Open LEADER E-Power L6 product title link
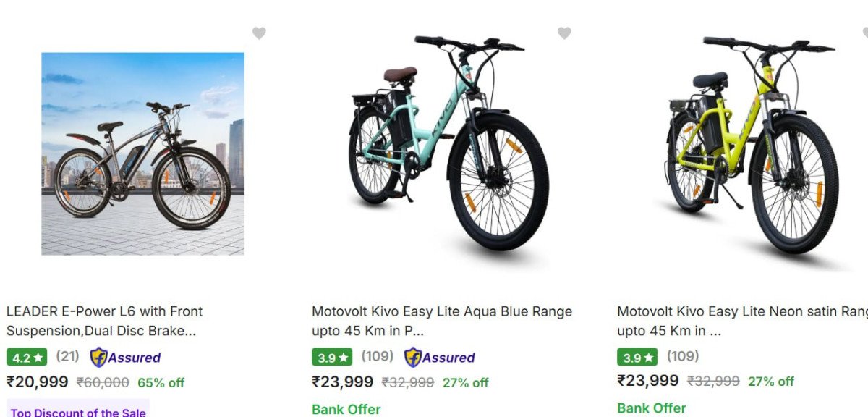The height and width of the screenshot is (417, 868). [x=105, y=321]
